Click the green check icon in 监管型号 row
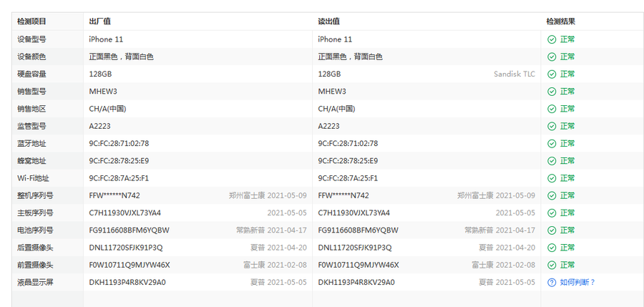Screen dimensions: 644x307 coord(552,126)
